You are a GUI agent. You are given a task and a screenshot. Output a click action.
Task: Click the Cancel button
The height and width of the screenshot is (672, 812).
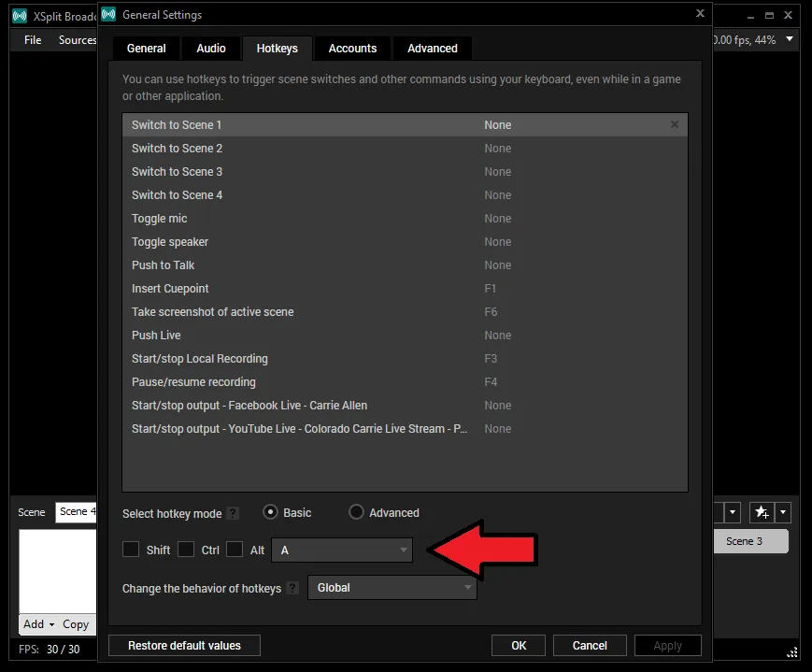[590, 646]
